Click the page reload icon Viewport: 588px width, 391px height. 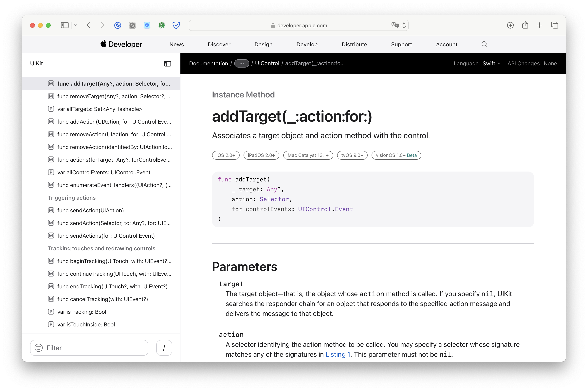click(x=404, y=25)
